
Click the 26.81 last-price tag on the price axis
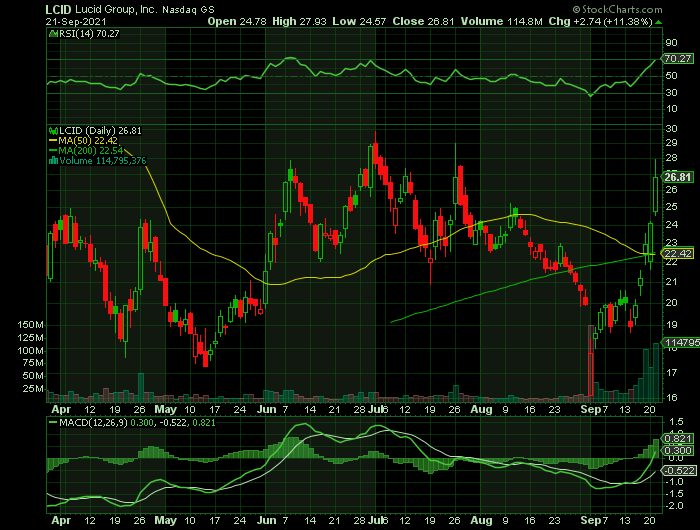(678, 177)
